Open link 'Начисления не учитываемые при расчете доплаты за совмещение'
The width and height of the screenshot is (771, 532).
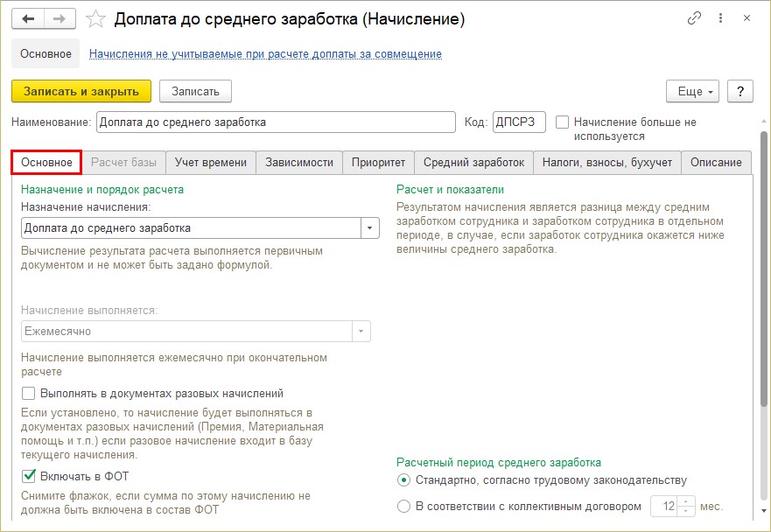(265, 54)
